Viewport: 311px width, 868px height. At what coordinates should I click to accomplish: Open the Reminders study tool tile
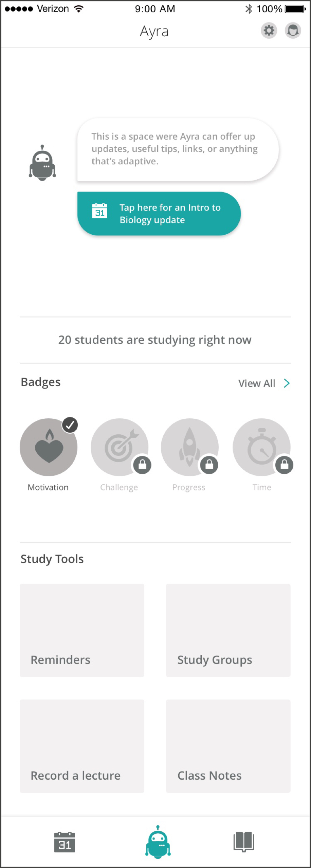point(82,630)
